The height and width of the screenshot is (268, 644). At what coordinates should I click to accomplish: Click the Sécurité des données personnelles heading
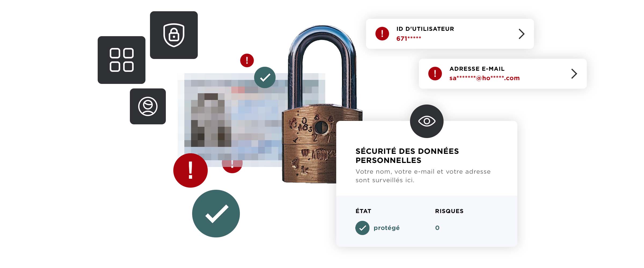tap(407, 156)
